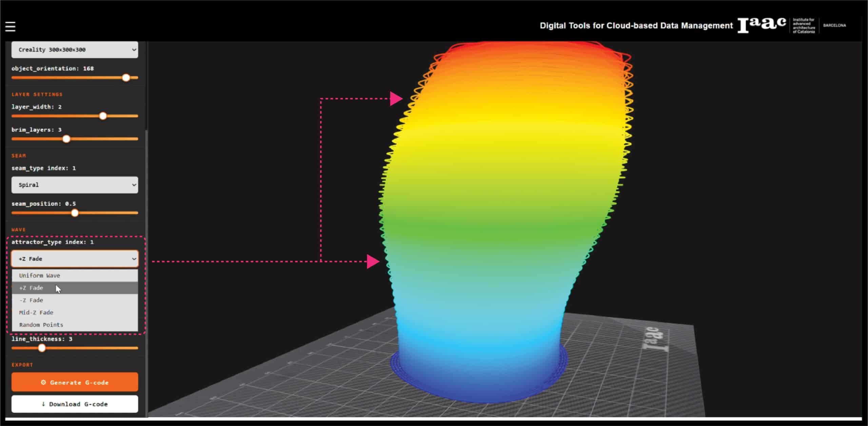Open the hamburger menu icon
Screen dimensions: 868x426
point(10,26)
